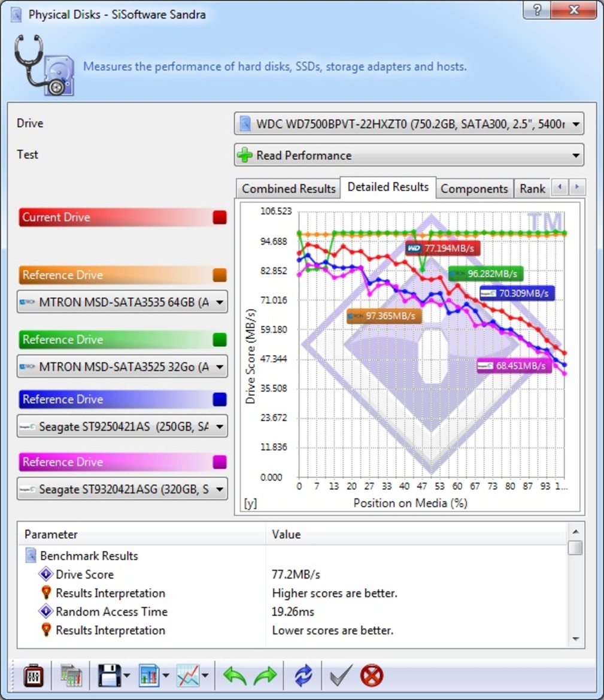
Task: Click the line graph icon
Action: pyautogui.click(x=188, y=675)
